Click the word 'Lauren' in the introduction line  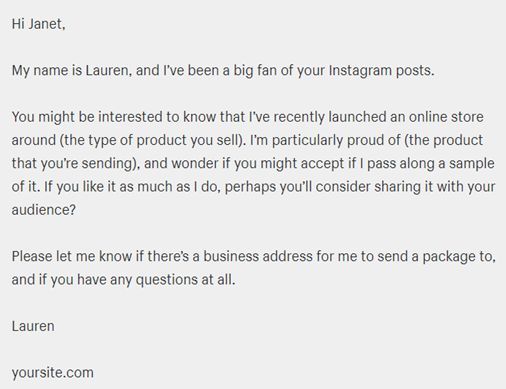[x=107, y=71]
